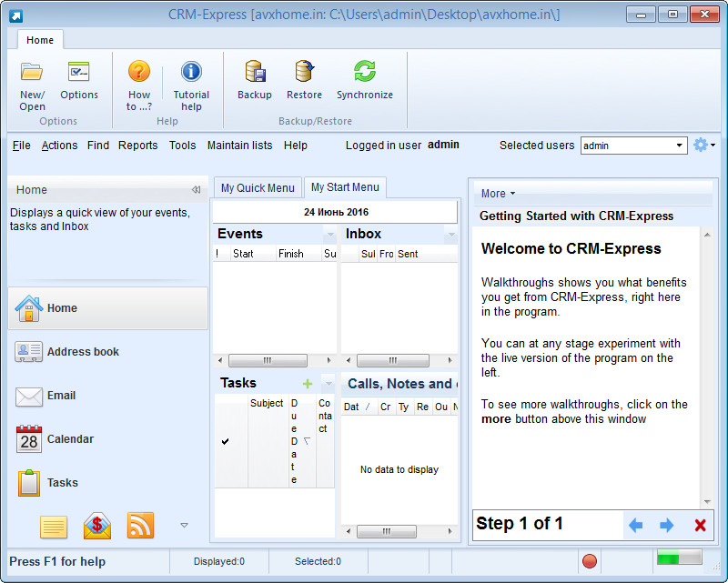Click the Home house icon in sidebar
This screenshot has height=583, width=728.
[29, 308]
